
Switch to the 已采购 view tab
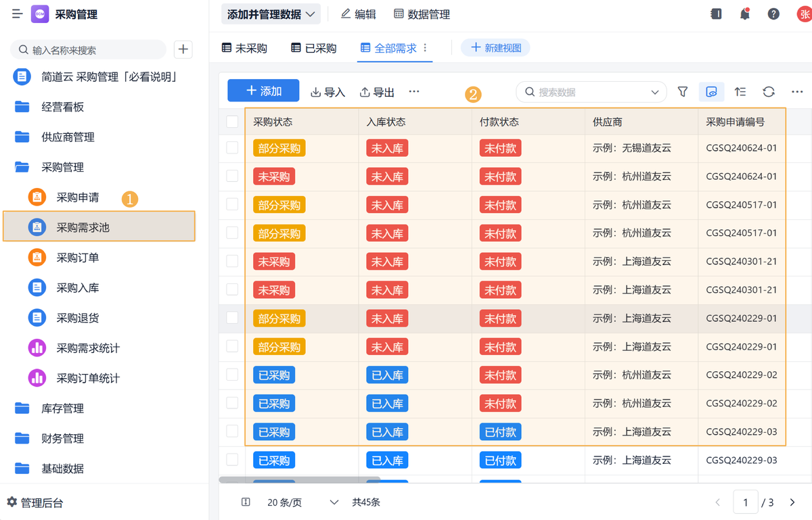tap(313, 48)
